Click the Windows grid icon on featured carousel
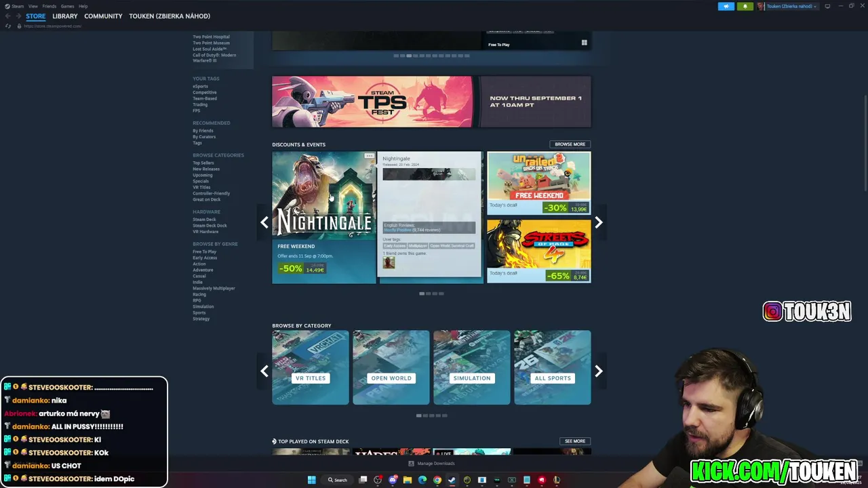The height and width of the screenshot is (488, 868). pos(584,43)
